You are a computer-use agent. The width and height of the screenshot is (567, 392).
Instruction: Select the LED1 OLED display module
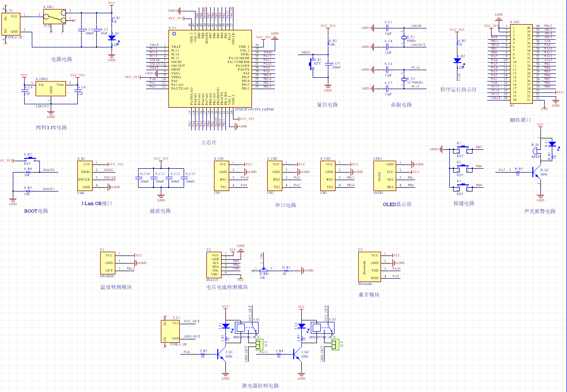click(x=385, y=175)
